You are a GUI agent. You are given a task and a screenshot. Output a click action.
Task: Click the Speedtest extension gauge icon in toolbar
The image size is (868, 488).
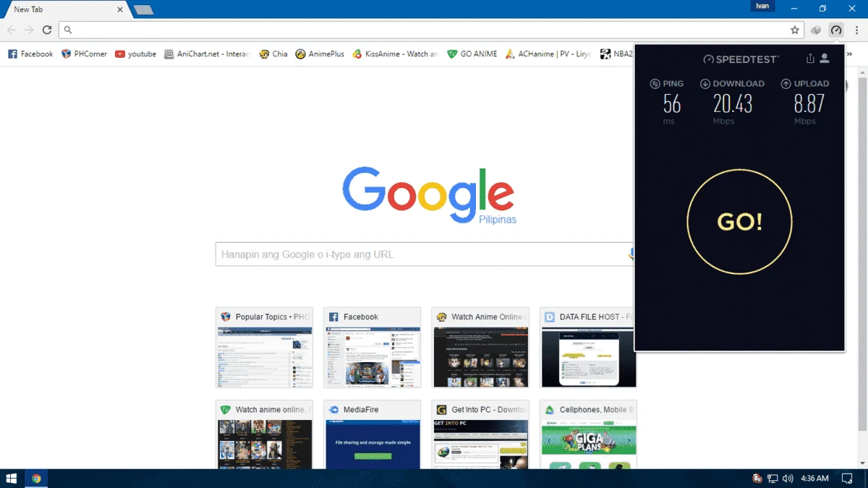836,30
